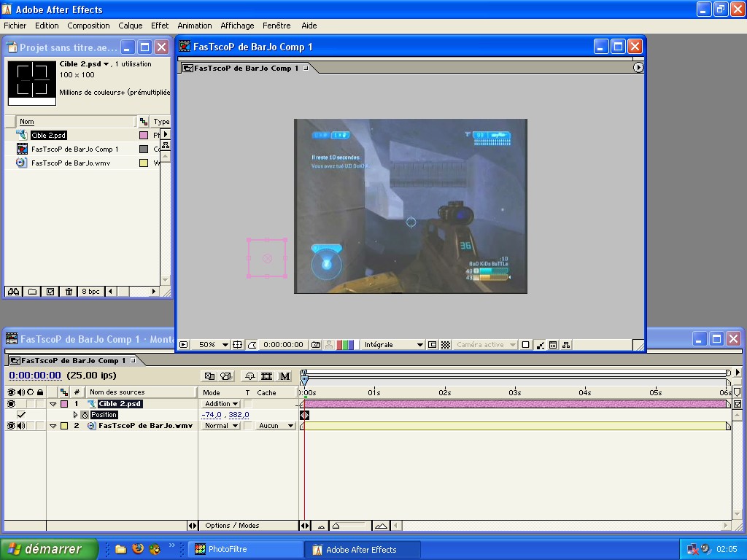The height and width of the screenshot is (560, 747).
Task: Click the binoculars find icon in project panel
Action: (x=13, y=292)
